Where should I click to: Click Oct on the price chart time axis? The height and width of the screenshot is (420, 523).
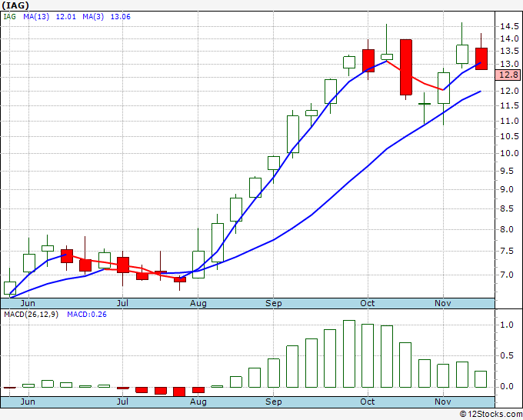[x=367, y=303]
